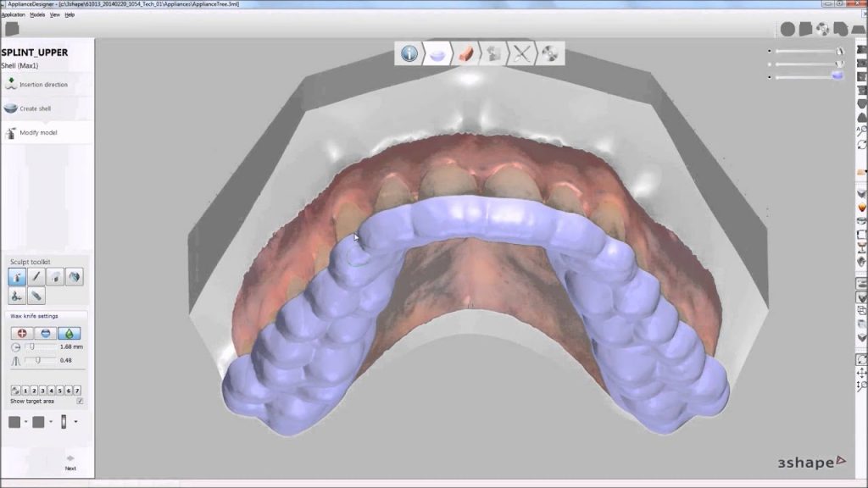Choose the red add material mode
This screenshot has height=488, width=868.
[x=23, y=334]
